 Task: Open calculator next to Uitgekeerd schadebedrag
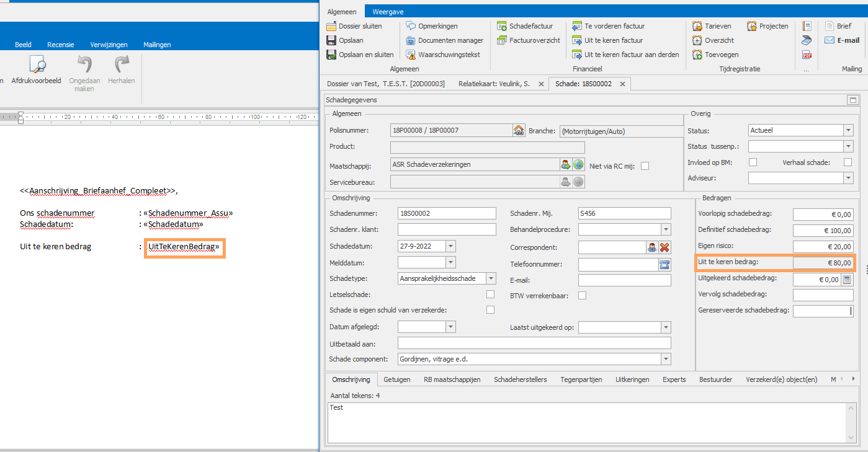(846, 280)
